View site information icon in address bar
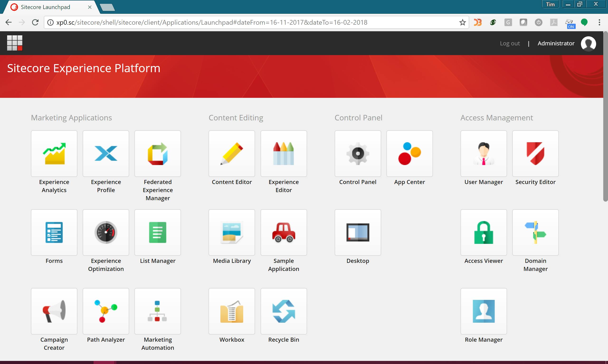The height and width of the screenshot is (364, 608). [x=50, y=22]
